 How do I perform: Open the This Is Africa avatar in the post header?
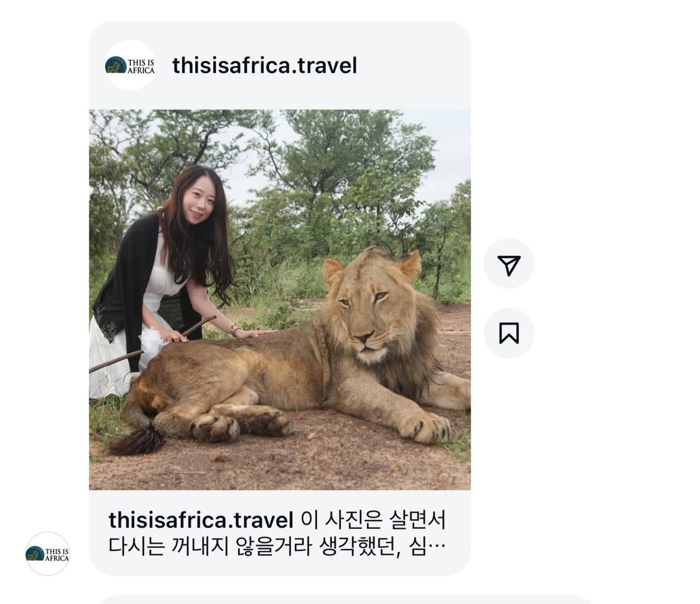(x=130, y=65)
